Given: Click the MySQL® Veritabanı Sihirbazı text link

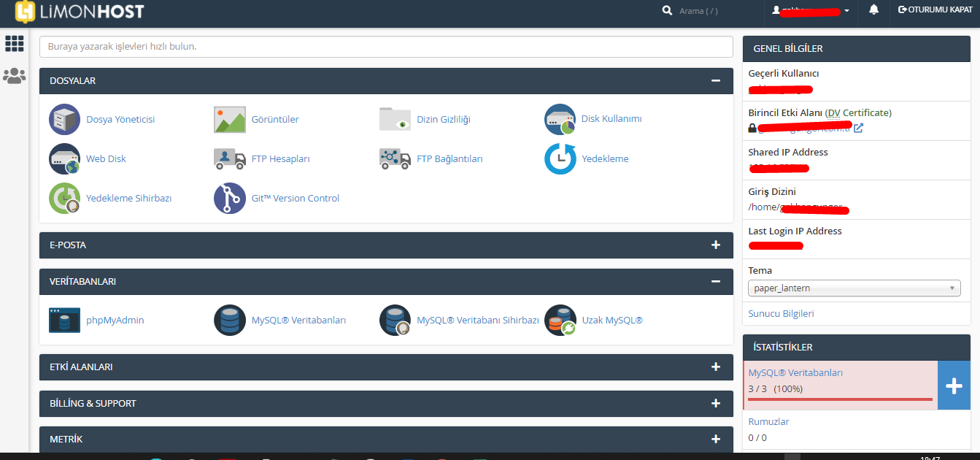Looking at the screenshot, I should coord(477,320).
